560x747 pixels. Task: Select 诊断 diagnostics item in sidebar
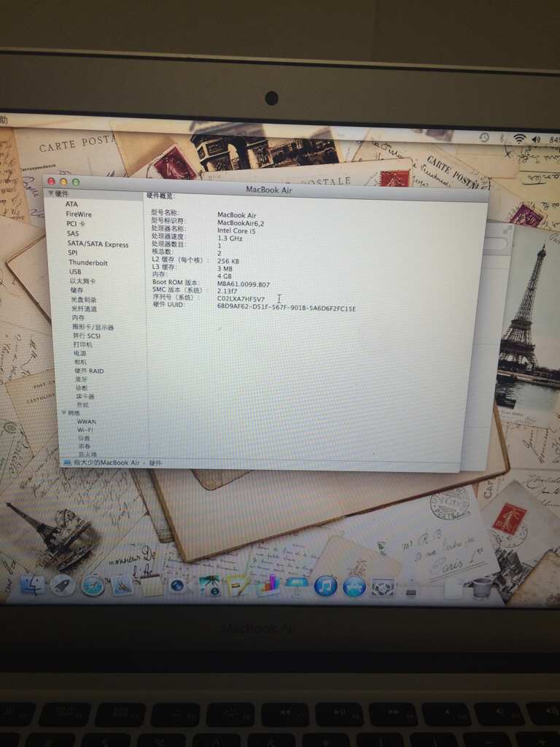(82, 388)
